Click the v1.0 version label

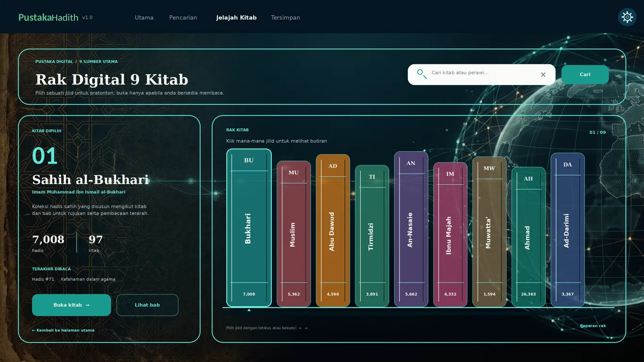pyautogui.click(x=87, y=17)
